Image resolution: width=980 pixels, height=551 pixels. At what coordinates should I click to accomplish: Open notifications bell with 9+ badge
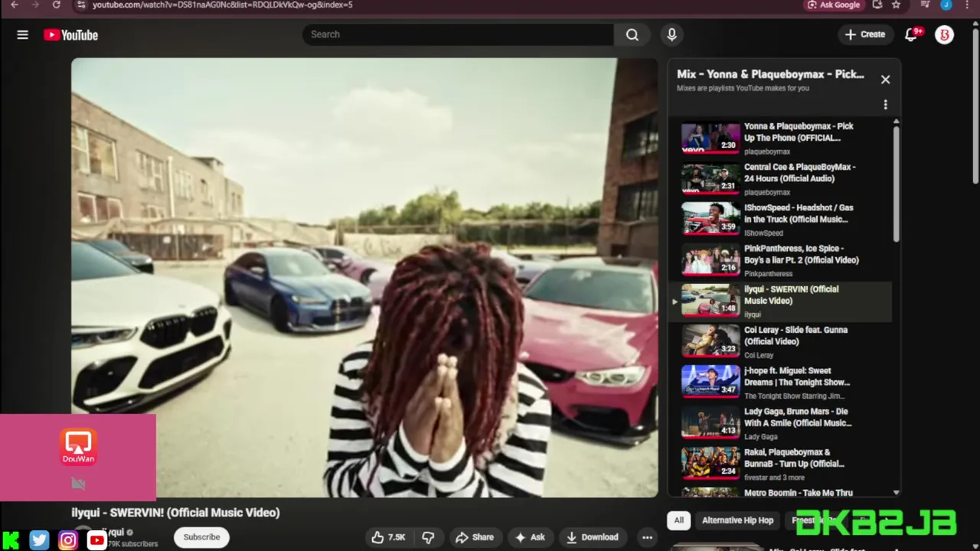(x=911, y=34)
